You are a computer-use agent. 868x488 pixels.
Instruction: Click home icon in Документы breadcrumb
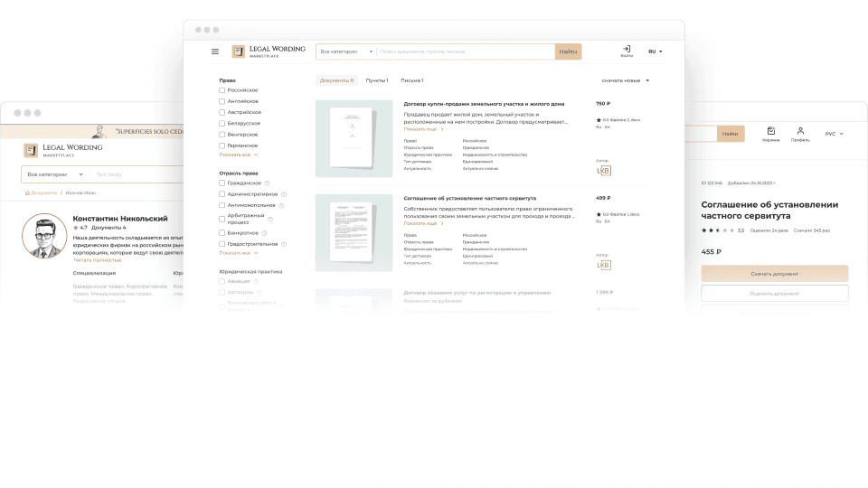click(x=27, y=192)
